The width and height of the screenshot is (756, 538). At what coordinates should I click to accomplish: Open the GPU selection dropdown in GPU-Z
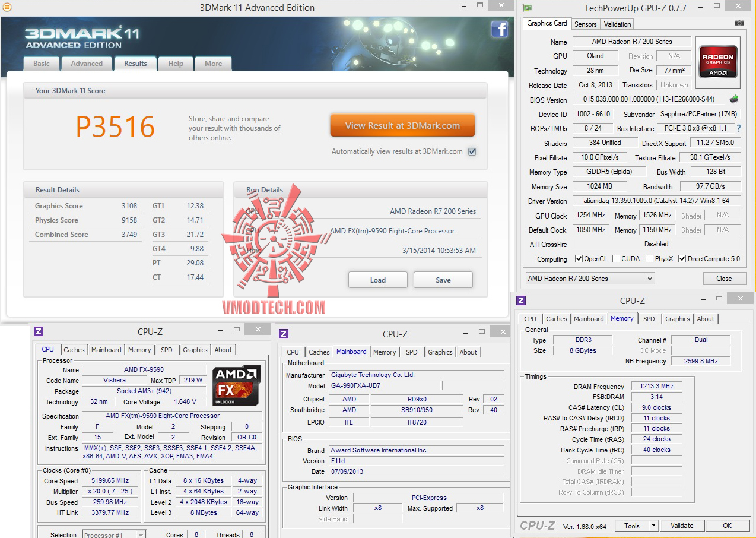point(590,279)
